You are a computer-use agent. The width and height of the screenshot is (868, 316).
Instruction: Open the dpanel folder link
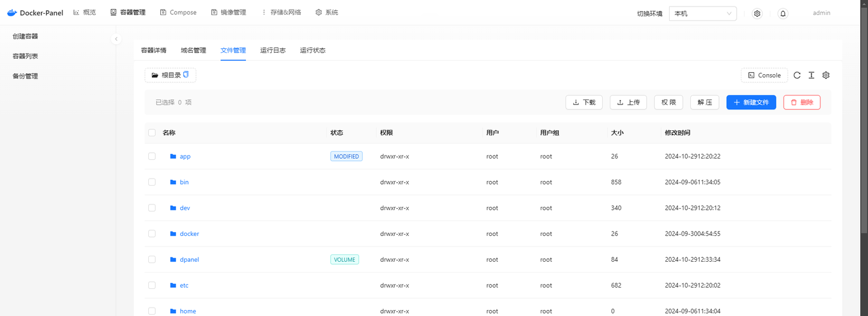click(x=189, y=260)
